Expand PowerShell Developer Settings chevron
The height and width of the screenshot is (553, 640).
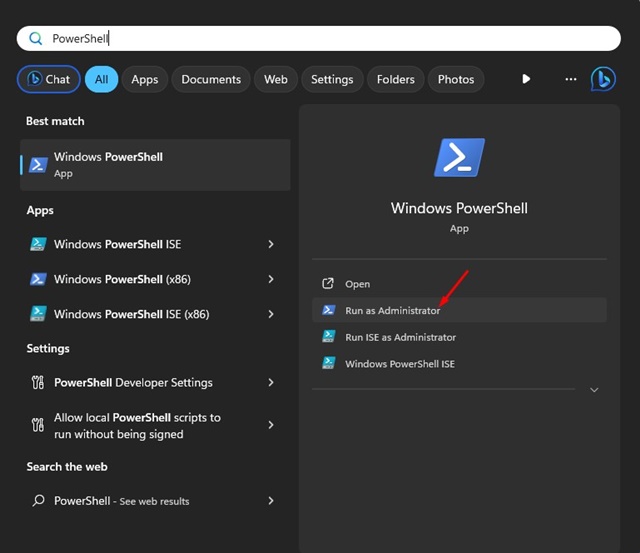click(271, 382)
